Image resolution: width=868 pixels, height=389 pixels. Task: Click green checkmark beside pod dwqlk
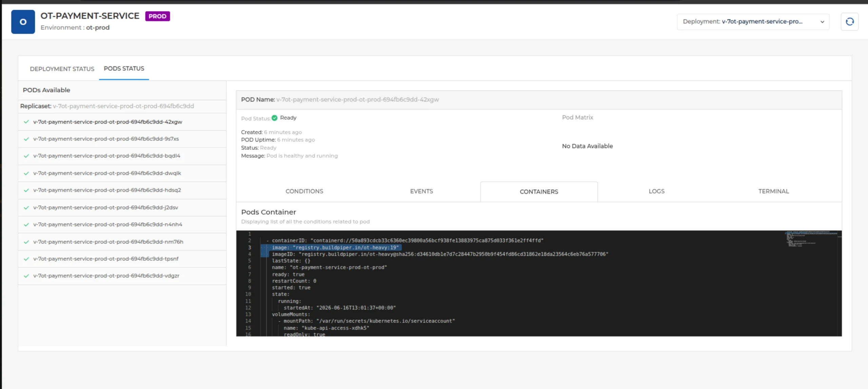point(26,173)
